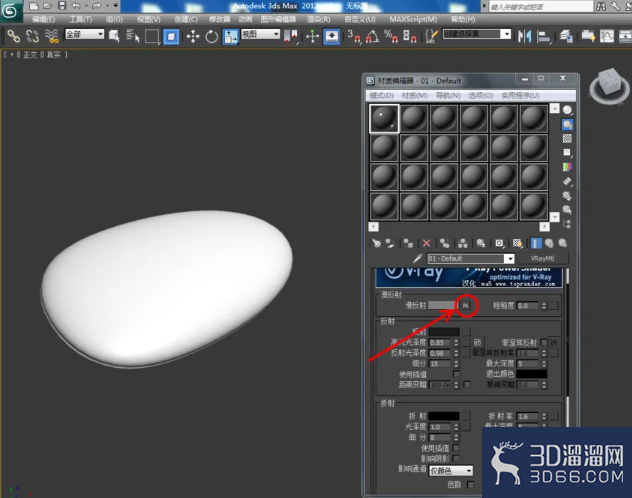The height and width of the screenshot is (498, 632).
Task: Click the M map button beside 漫反射
Action: coord(466,306)
